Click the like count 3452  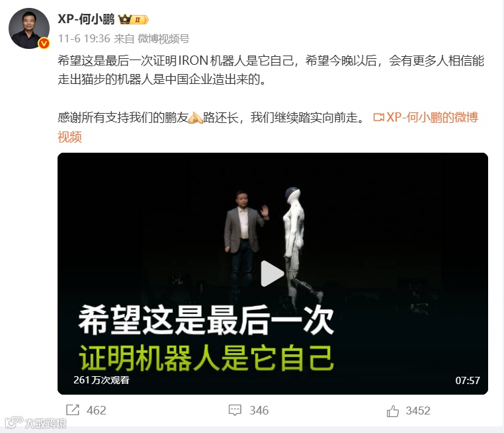418,411
